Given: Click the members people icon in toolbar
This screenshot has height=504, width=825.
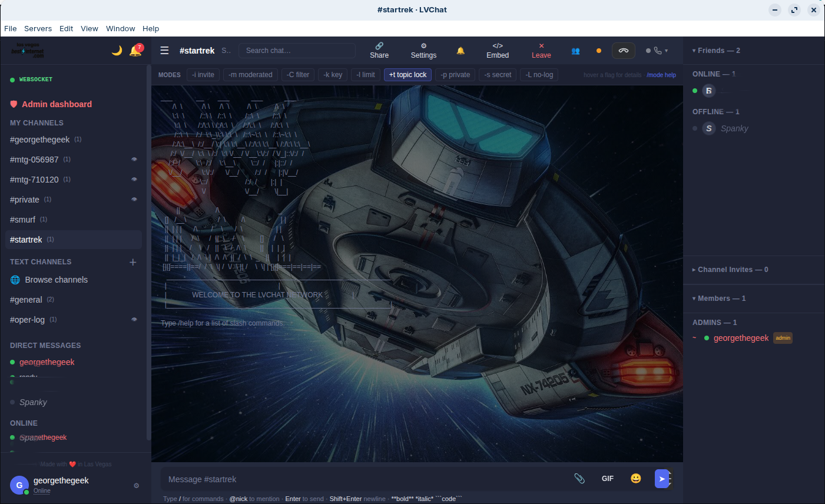Looking at the screenshot, I should (x=575, y=51).
